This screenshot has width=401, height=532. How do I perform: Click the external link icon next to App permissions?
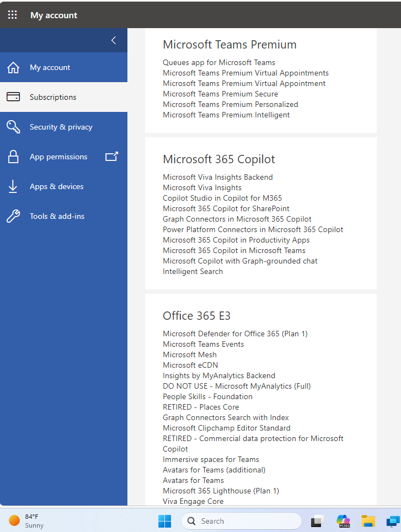pos(112,157)
